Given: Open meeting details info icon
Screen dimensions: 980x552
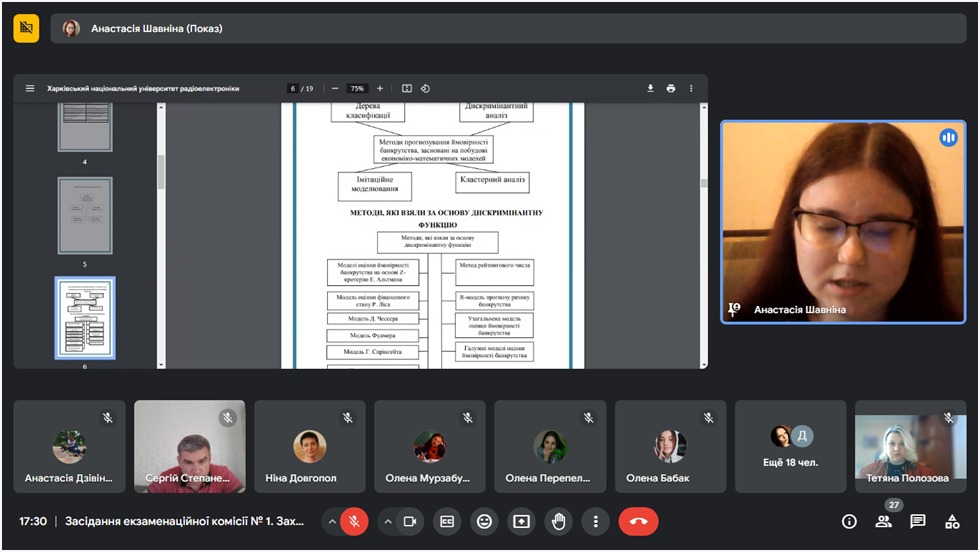Looking at the screenshot, I should (849, 521).
